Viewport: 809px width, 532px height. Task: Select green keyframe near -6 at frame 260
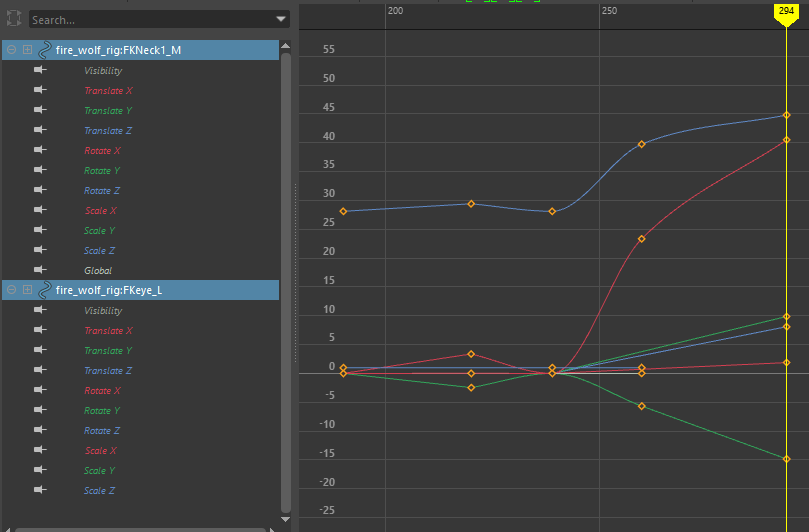point(642,407)
